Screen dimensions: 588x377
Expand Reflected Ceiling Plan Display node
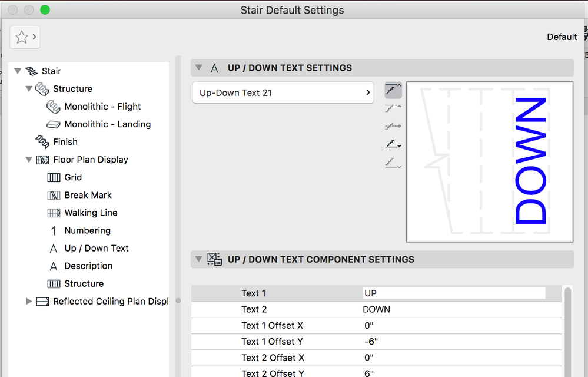[x=29, y=301]
